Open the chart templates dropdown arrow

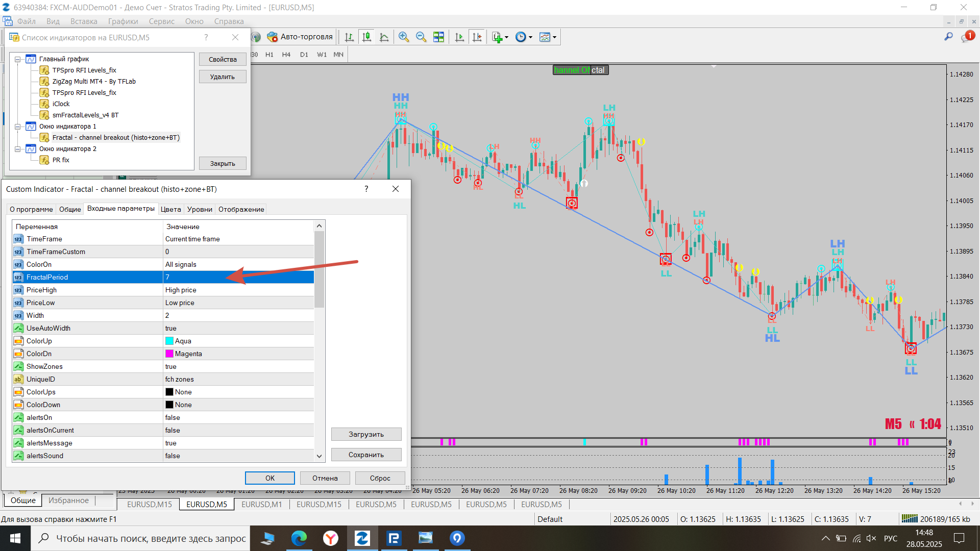(x=554, y=37)
